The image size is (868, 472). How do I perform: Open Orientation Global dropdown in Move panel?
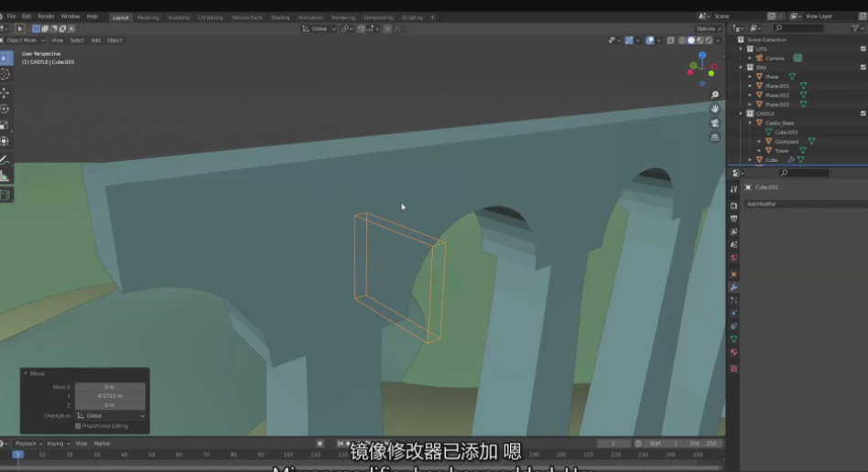(x=110, y=415)
